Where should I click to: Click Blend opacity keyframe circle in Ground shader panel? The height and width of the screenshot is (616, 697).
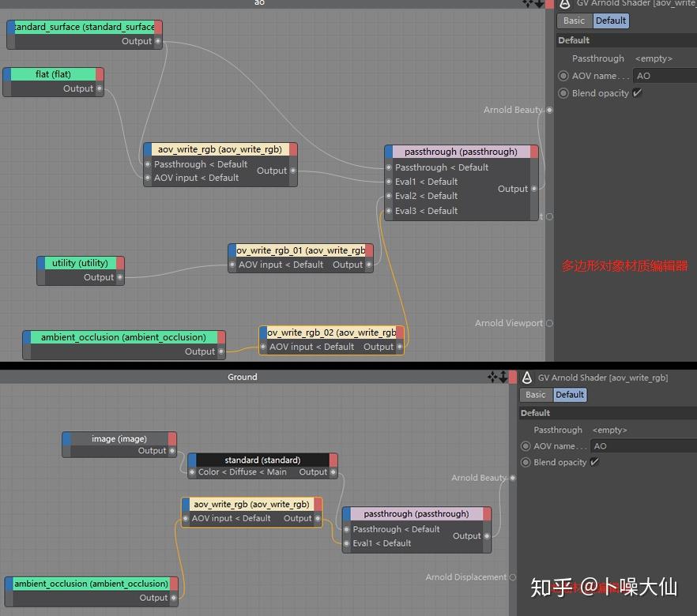[x=526, y=462]
